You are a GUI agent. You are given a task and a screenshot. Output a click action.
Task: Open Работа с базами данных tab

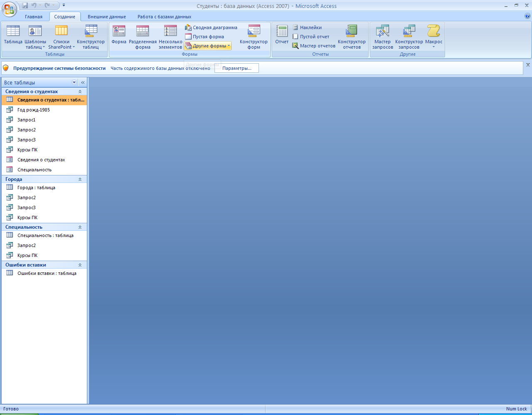coord(165,17)
